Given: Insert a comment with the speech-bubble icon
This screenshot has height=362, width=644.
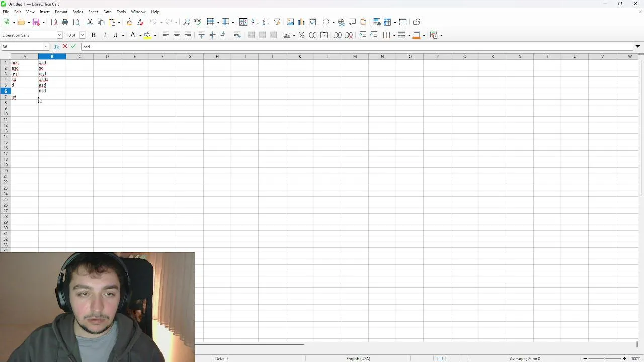Looking at the screenshot, I should tap(352, 22).
